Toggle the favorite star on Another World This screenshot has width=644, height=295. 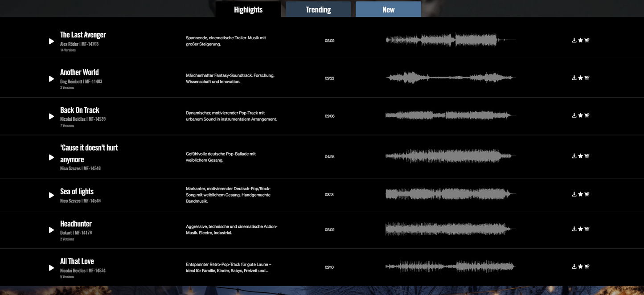coord(580,77)
